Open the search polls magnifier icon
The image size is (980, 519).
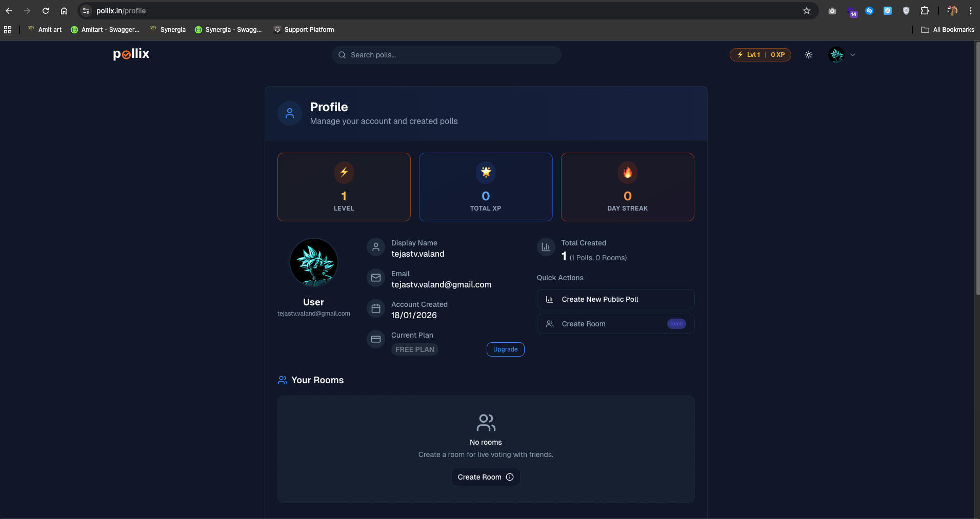coord(343,55)
